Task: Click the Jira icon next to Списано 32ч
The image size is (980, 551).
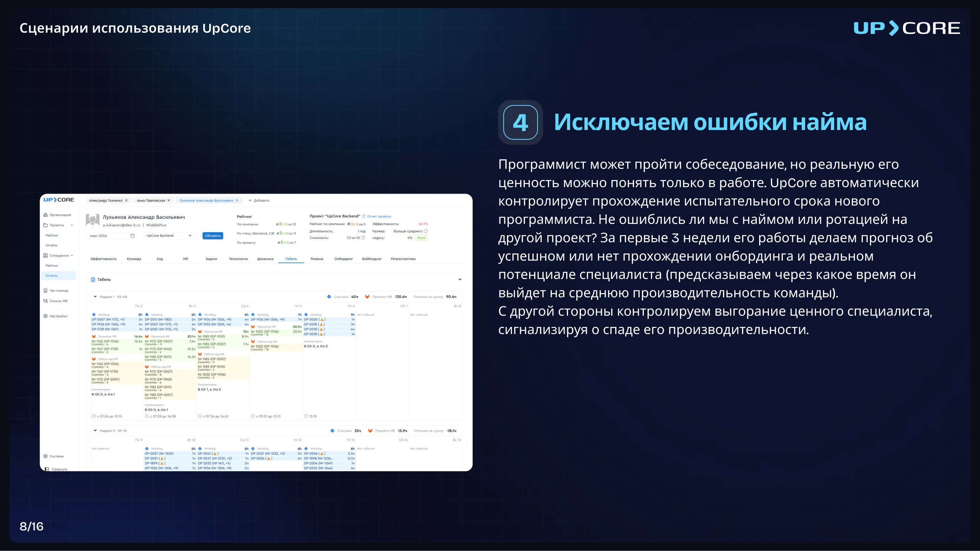Action: click(332, 431)
